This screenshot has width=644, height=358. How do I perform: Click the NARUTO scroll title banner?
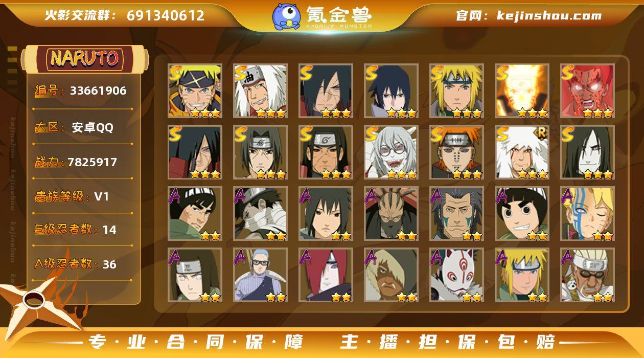tap(84, 59)
